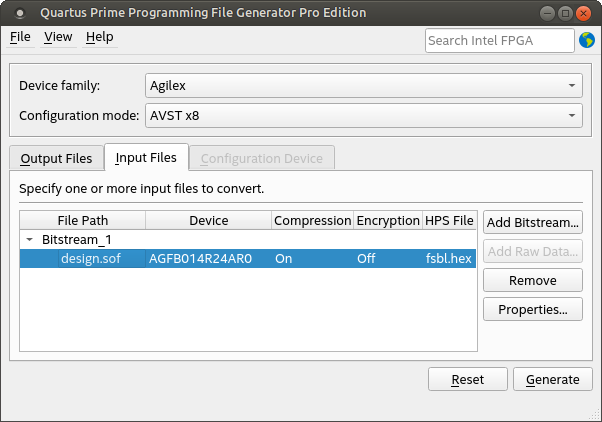The width and height of the screenshot is (602, 422).
Task: Open the View menu
Action: (58, 37)
